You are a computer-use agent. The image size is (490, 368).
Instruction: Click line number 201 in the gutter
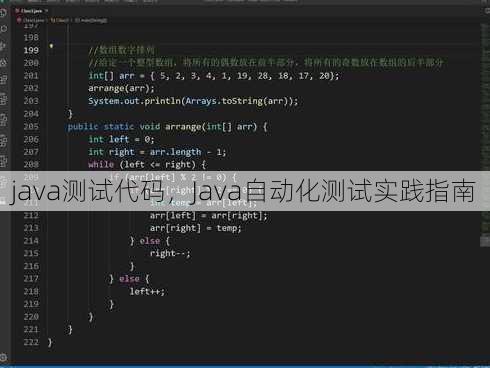click(31, 76)
